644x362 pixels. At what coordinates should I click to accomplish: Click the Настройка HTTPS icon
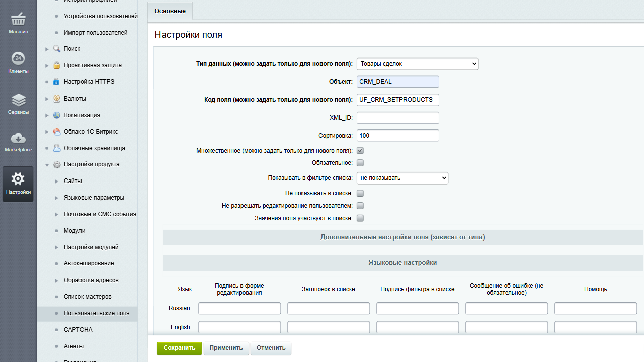pyautogui.click(x=57, y=82)
